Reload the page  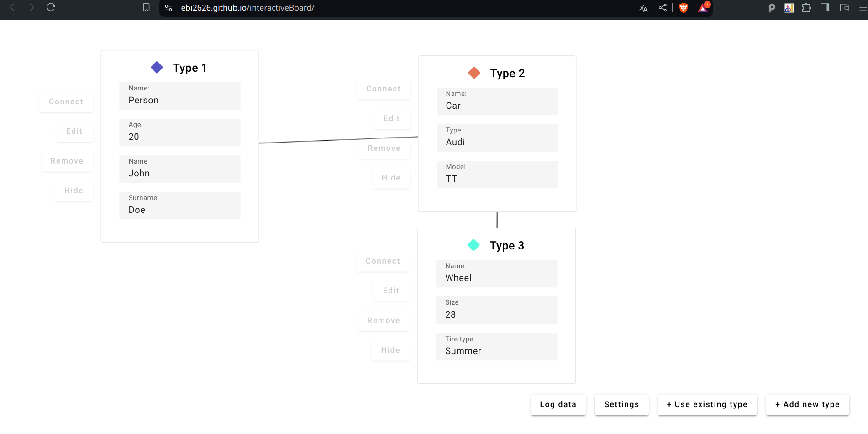pyautogui.click(x=51, y=7)
